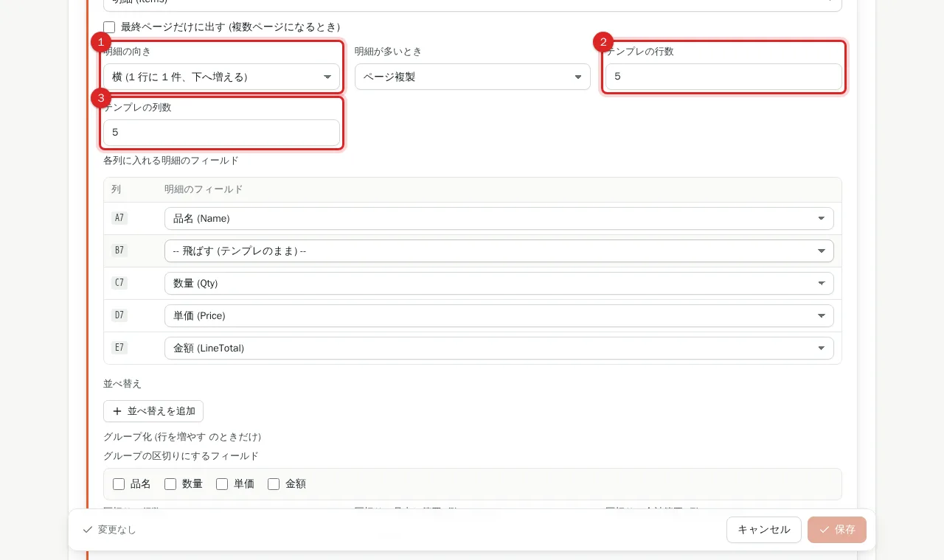Click the 各列に入れる明細のフィールド heading
Viewport: 944px width, 560px height.
tap(171, 160)
